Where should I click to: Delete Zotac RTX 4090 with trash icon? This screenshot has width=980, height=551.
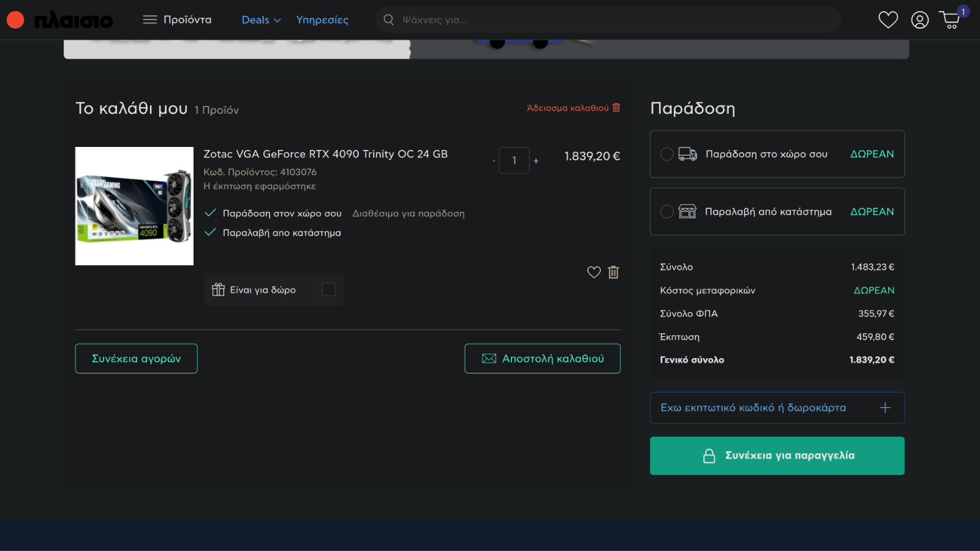coord(614,272)
